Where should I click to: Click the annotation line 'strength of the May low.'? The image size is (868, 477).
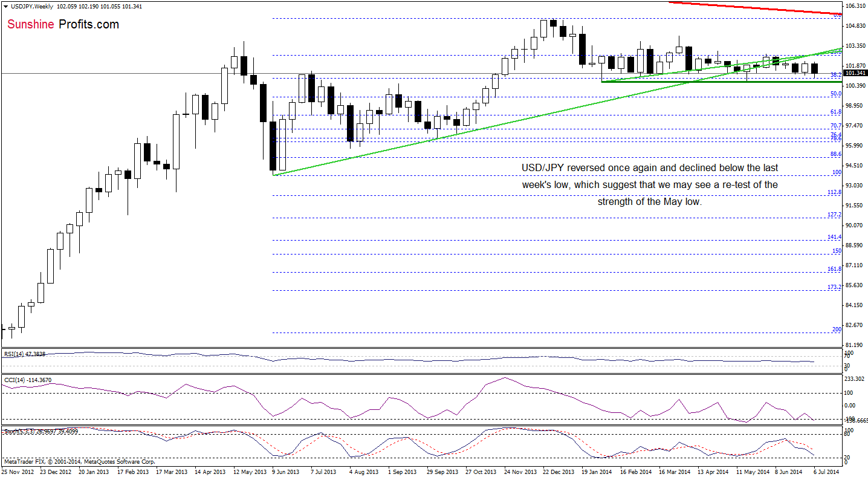coord(650,202)
